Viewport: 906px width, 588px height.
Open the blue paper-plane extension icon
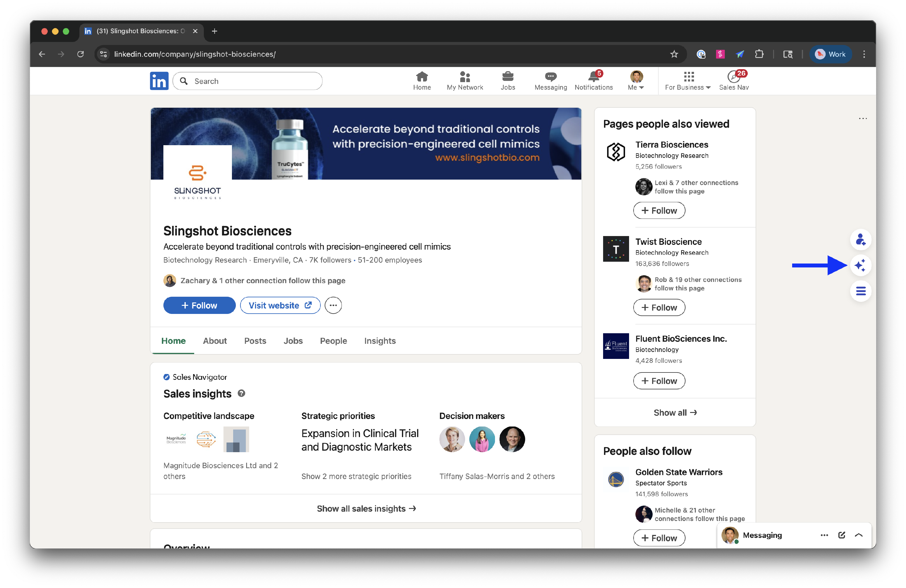[x=740, y=54]
